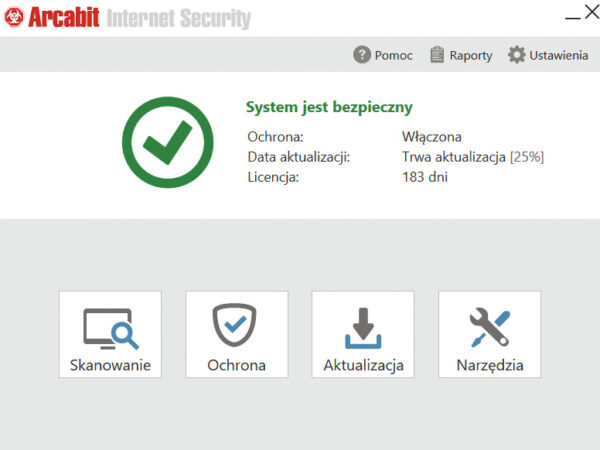600x450 pixels.
Task: Click the "Trwa aktualizacja [25%]" progress text
Action: [472, 157]
